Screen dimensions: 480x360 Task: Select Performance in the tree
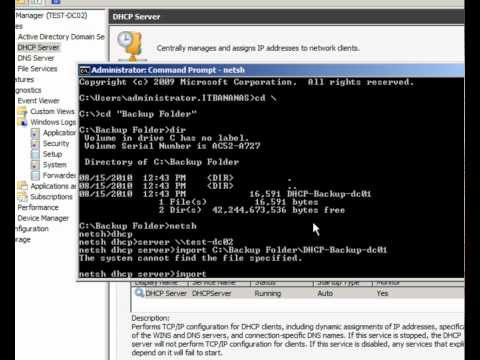click(x=38, y=207)
